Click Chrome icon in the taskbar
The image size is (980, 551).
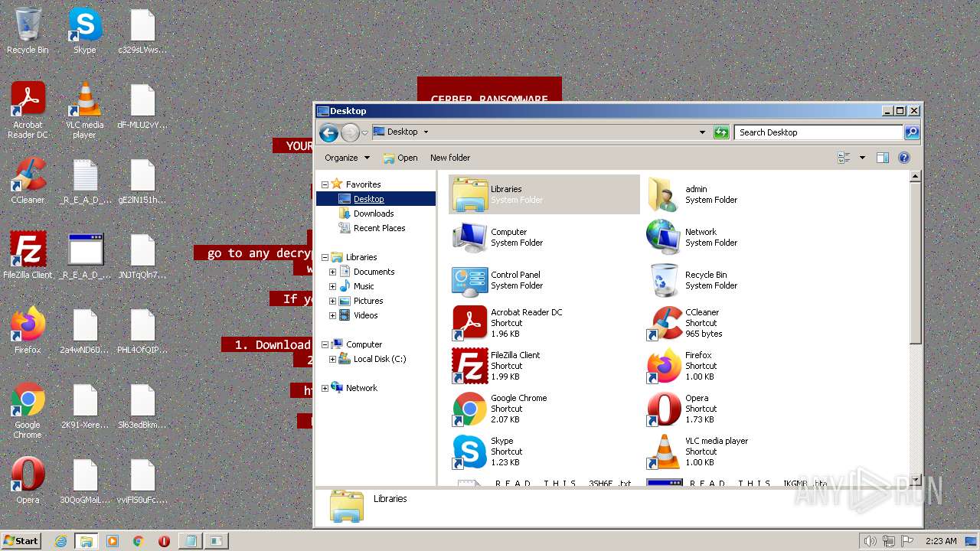[138, 541]
